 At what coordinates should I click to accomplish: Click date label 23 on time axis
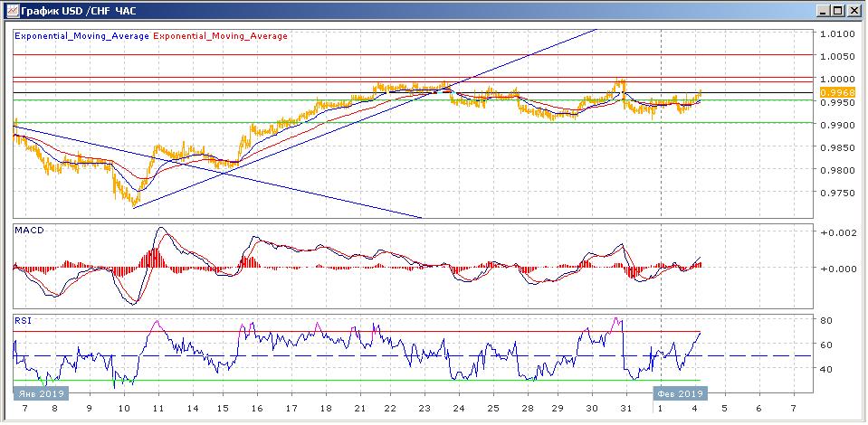(x=424, y=409)
